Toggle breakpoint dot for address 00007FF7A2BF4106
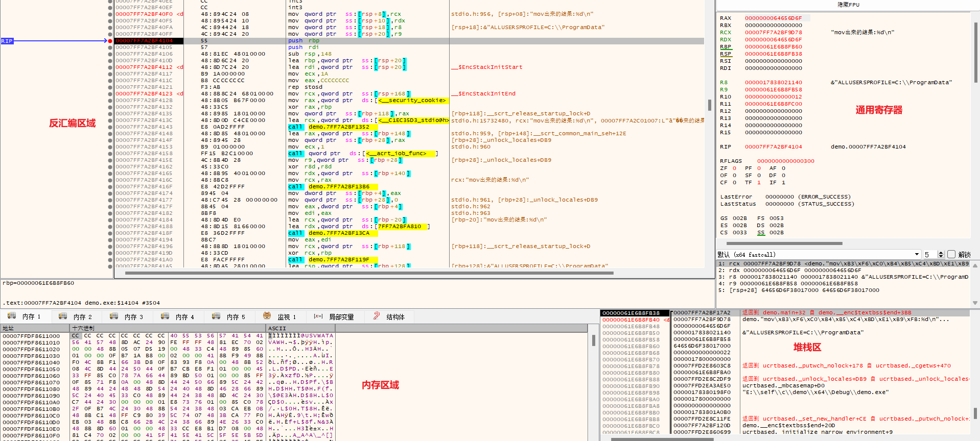Screen dimensions: 980x441 (x=110, y=54)
